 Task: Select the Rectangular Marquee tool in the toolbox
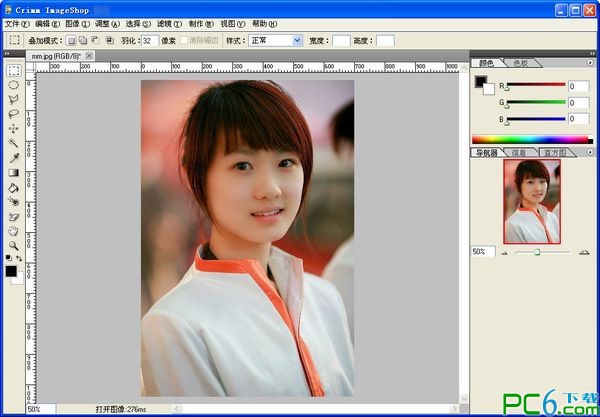tap(14, 71)
